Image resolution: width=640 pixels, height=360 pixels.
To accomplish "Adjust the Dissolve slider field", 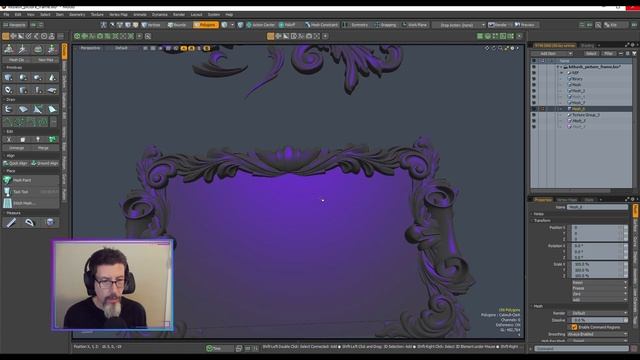I will pyautogui.click(x=597, y=320).
